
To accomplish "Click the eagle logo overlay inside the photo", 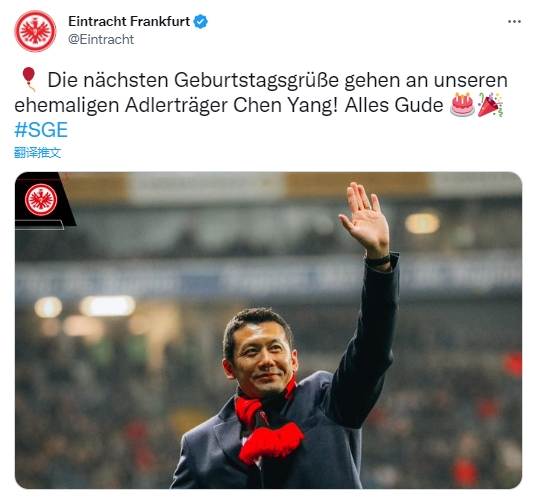I will click(41, 200).
